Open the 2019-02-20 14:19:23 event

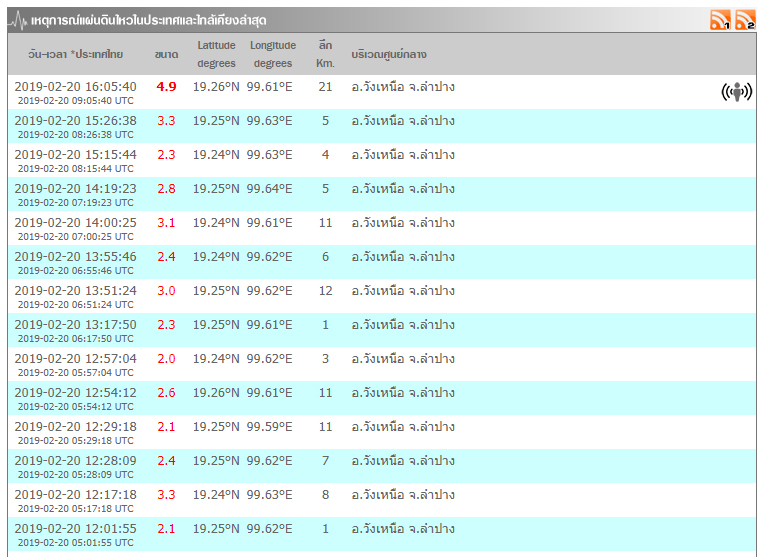[x=75, y=189]
